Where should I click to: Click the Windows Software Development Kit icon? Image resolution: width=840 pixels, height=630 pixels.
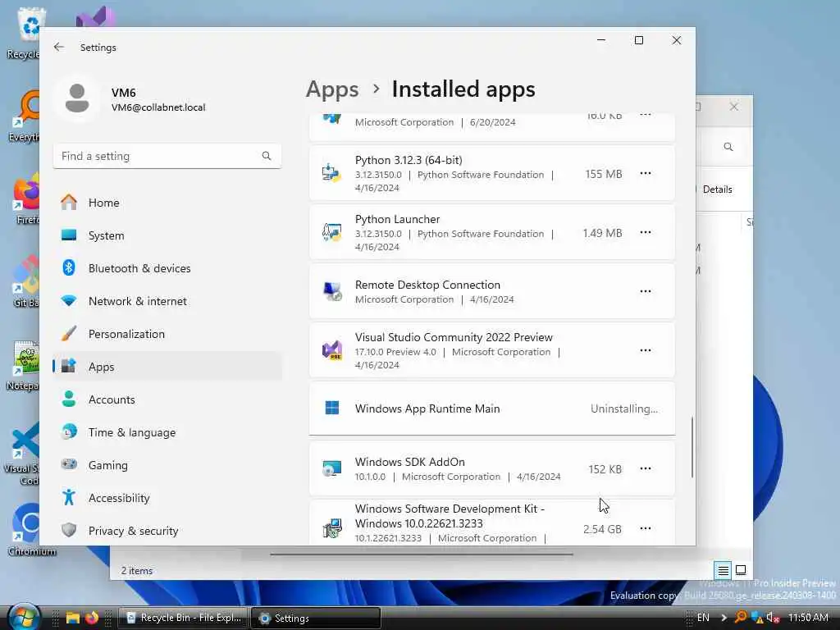click(x=332, y=528)
